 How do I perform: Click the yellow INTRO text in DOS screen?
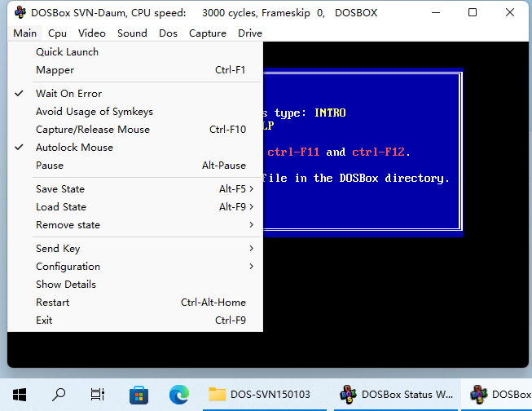330,113
